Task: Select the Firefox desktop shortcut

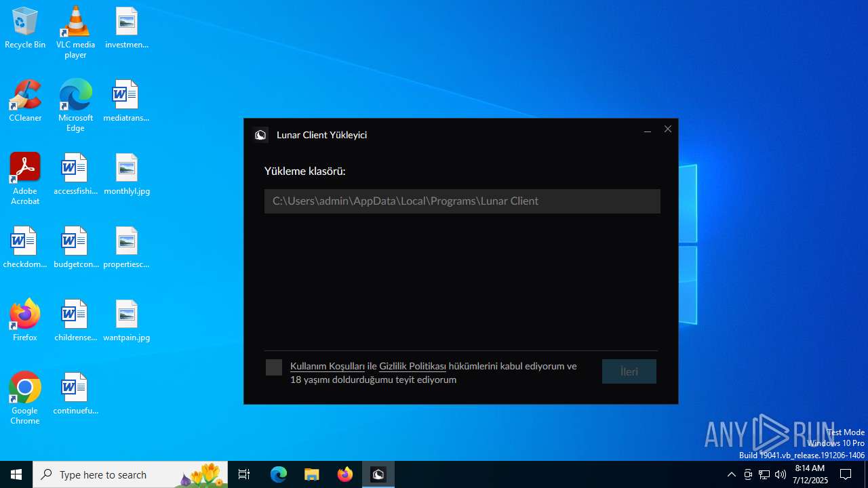Action: (25, 321)
